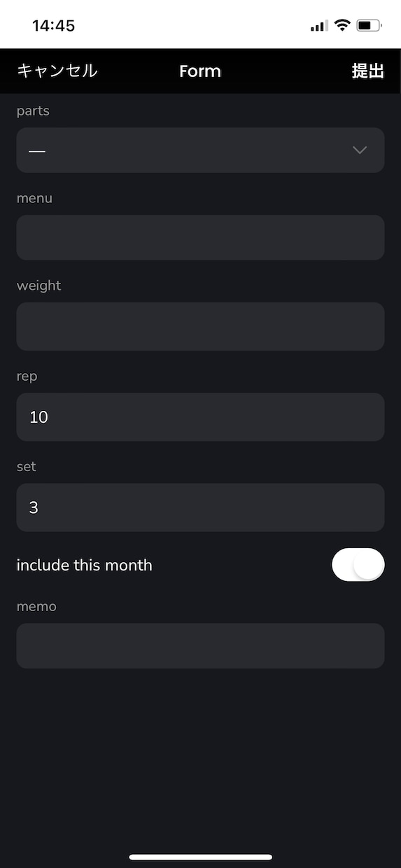Image resolution: width=401 pixels, height=868 pixels.
Task: Tap the memo label text
Action: [x=36, y=606]
